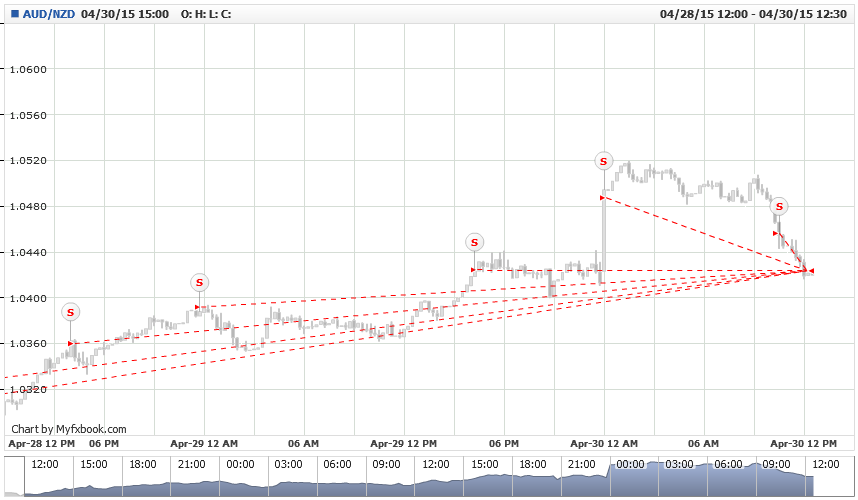
Task: Click the Apr-29 12 AM axis label
Action: (x=204, y=443)
